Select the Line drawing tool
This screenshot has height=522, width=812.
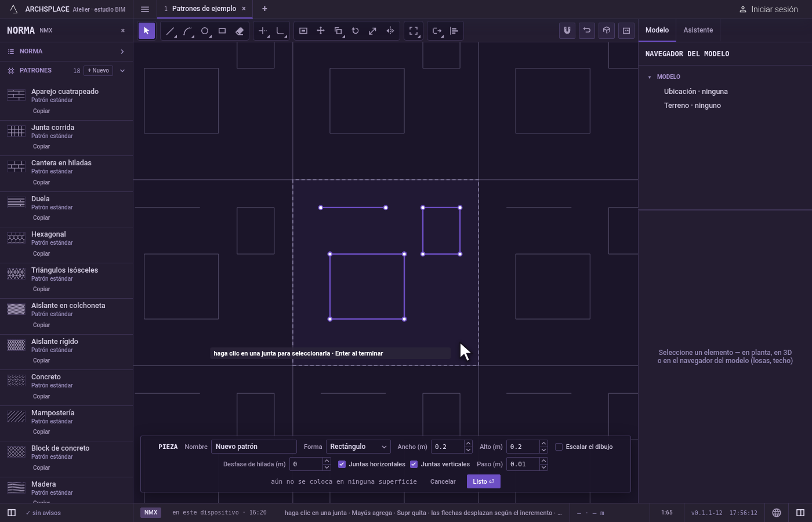(170, 31)
